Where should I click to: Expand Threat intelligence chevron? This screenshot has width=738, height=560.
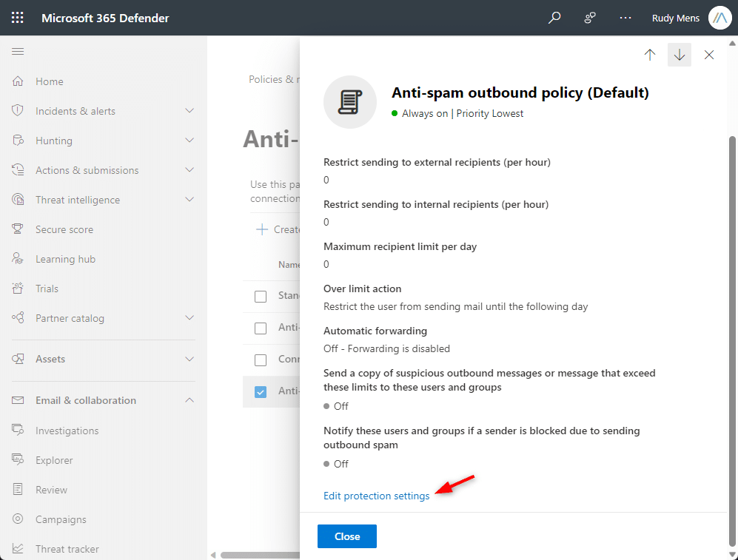coord(189,199)
